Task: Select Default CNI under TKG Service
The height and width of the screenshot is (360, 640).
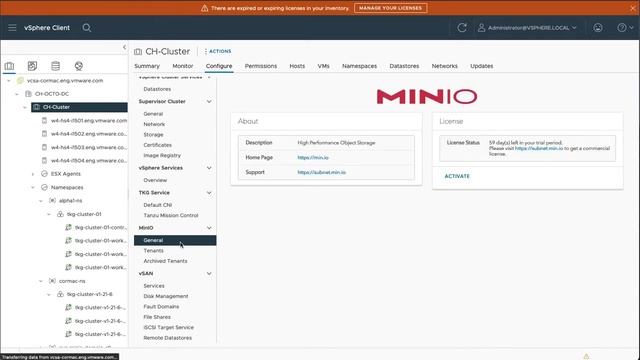Action: pos(158,205)
